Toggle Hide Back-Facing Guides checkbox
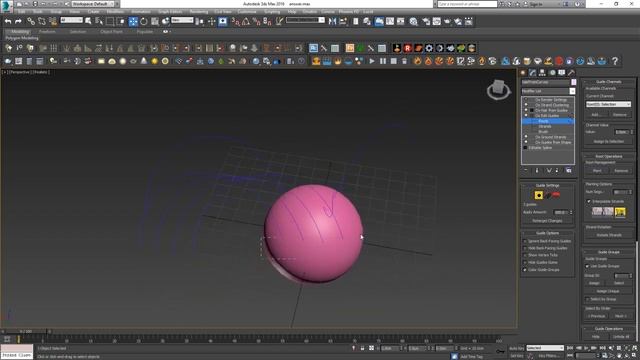The image size is (640, 360). [525, 248]
